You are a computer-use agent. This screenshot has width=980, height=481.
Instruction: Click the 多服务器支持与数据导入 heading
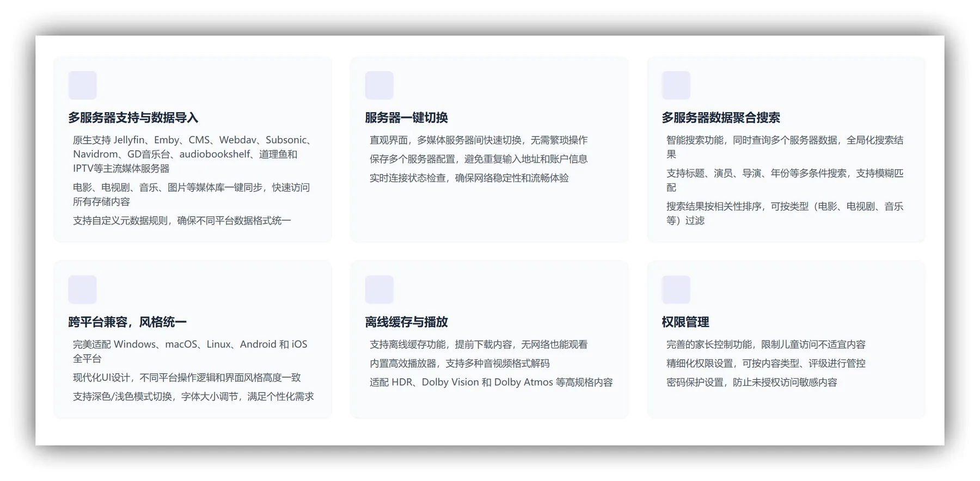(133, 118)
